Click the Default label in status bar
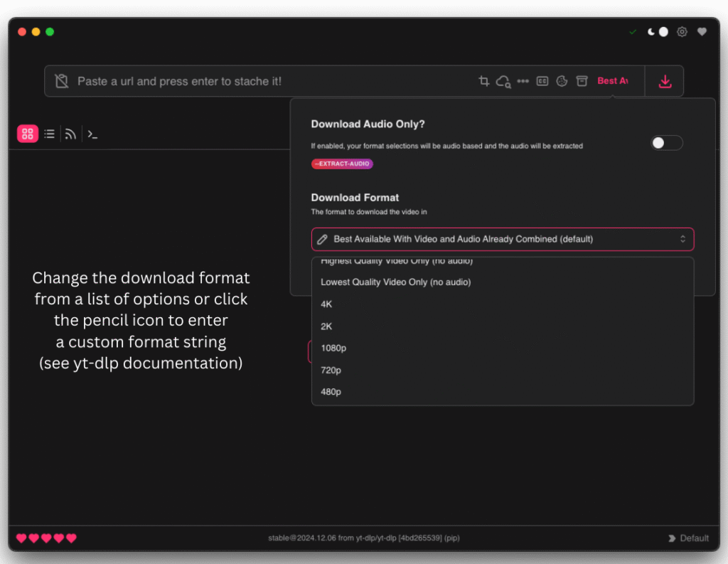This screenshot has width=728, height=564. [x=693, y=538]
